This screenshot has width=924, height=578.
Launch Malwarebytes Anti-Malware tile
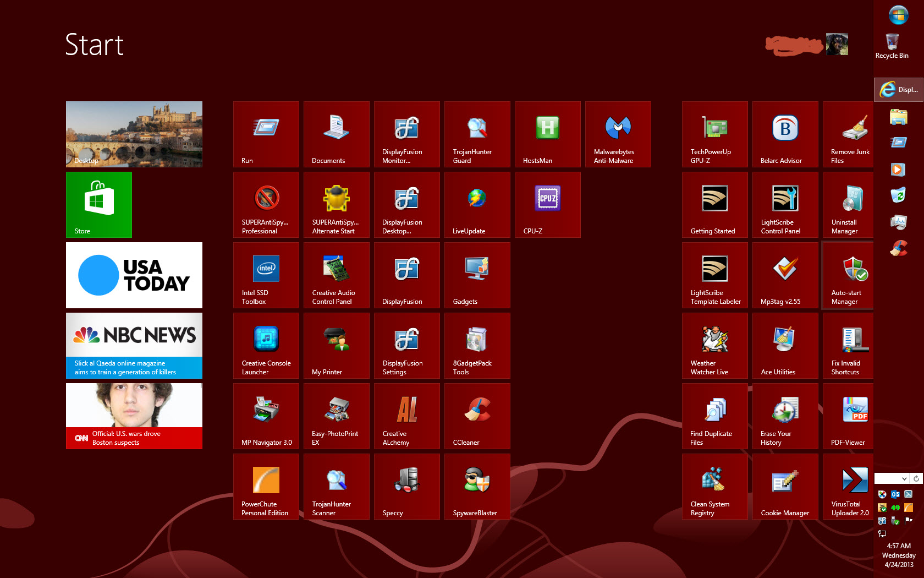coord(618,134)
